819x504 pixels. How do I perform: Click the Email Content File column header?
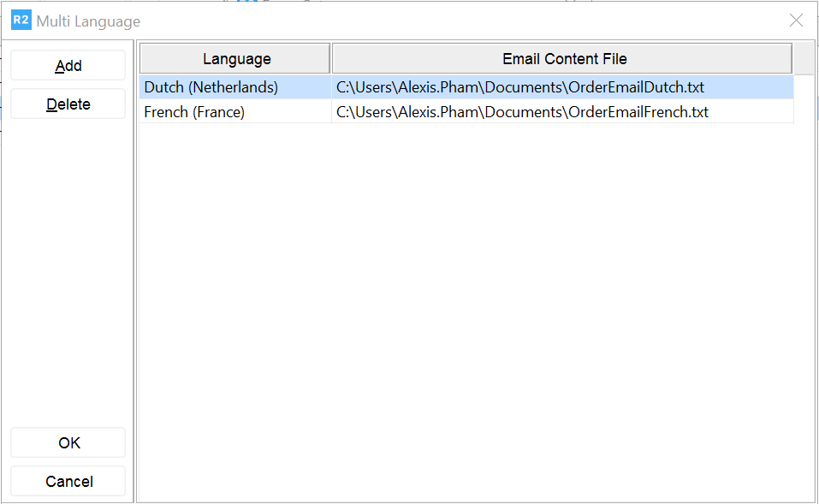564,59
